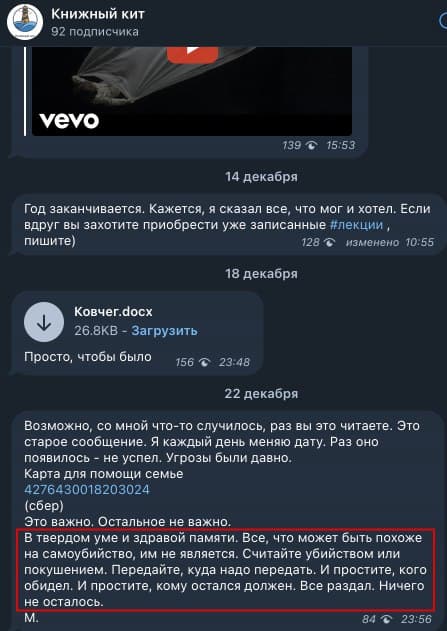
Task: Click the eye icon beside 156 views
Action: (x=204, y=362)
